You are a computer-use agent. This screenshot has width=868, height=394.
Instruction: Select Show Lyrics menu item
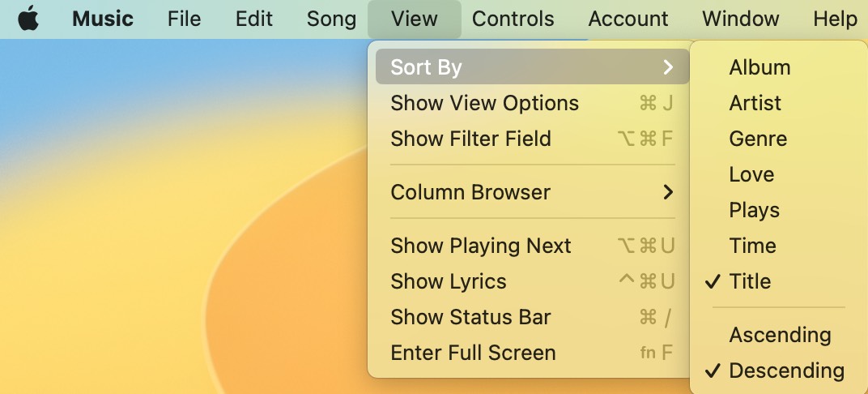[x=449, y=281]
